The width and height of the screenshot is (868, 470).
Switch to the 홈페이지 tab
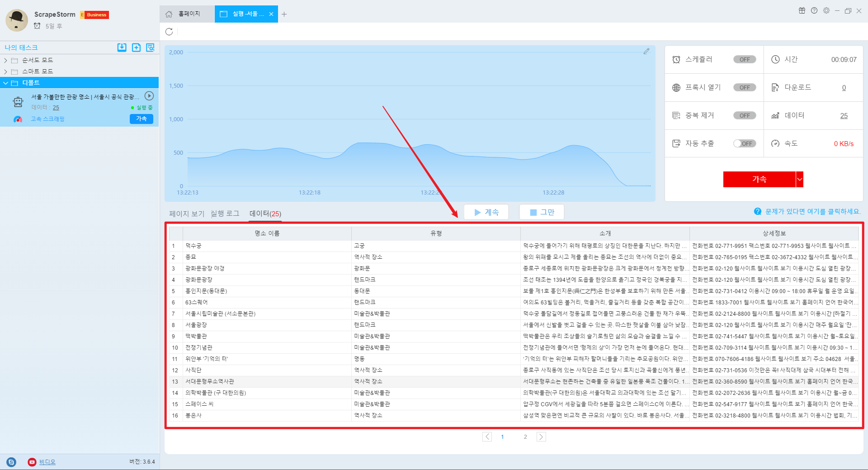tap(187, 14)
